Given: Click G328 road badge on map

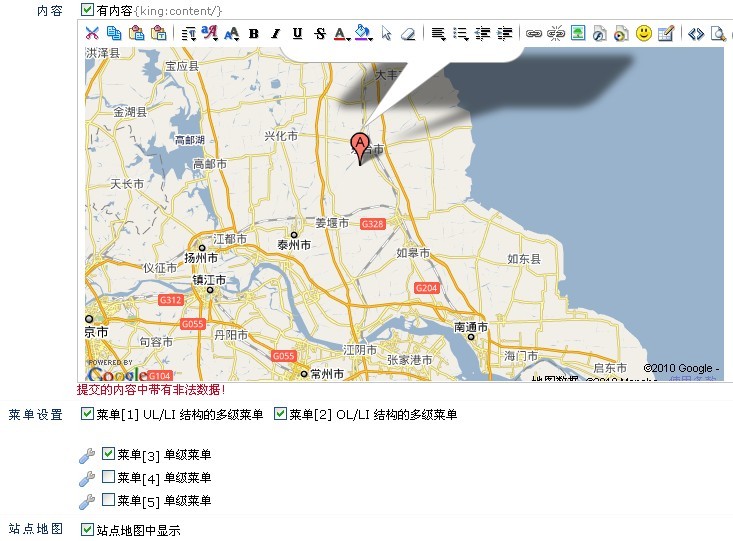Looking at the screenshot, I should point(373,224).
